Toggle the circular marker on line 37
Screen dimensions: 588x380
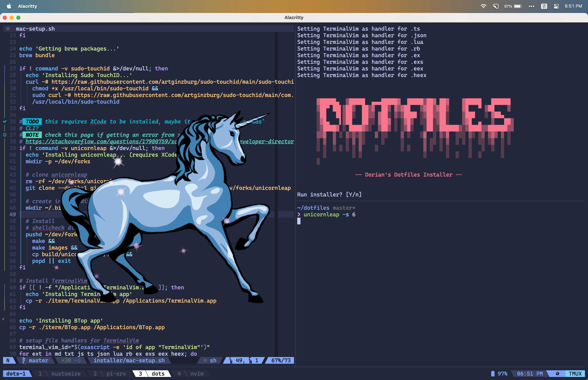click(x=4, y=135)
